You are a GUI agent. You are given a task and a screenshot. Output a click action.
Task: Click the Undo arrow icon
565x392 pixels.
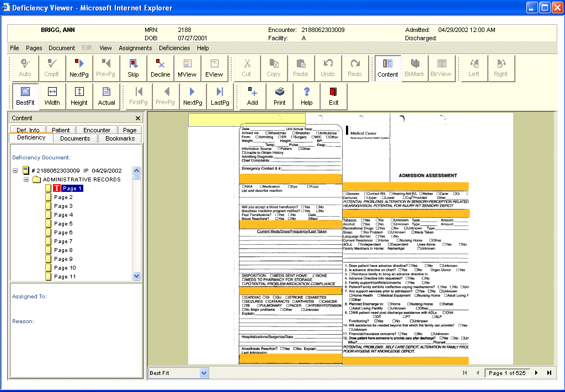328,68
